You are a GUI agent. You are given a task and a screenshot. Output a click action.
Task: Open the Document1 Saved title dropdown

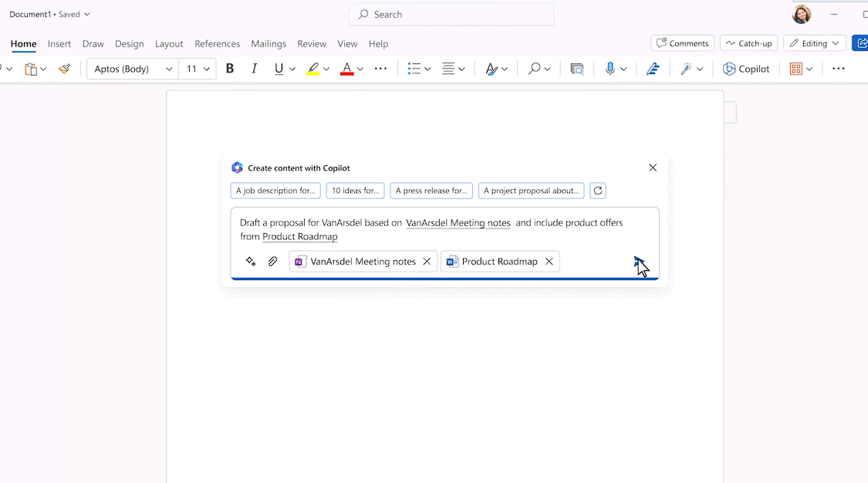point(49,15)
